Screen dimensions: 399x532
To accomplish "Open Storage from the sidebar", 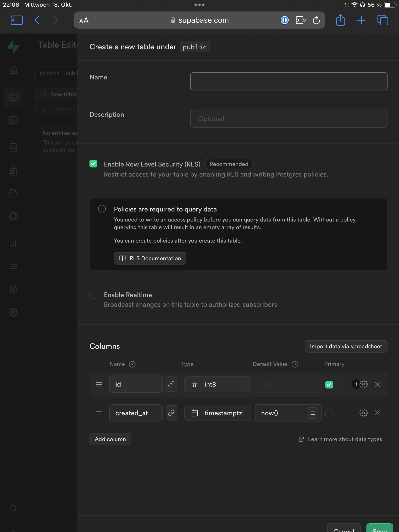I will tap(13, 193).
